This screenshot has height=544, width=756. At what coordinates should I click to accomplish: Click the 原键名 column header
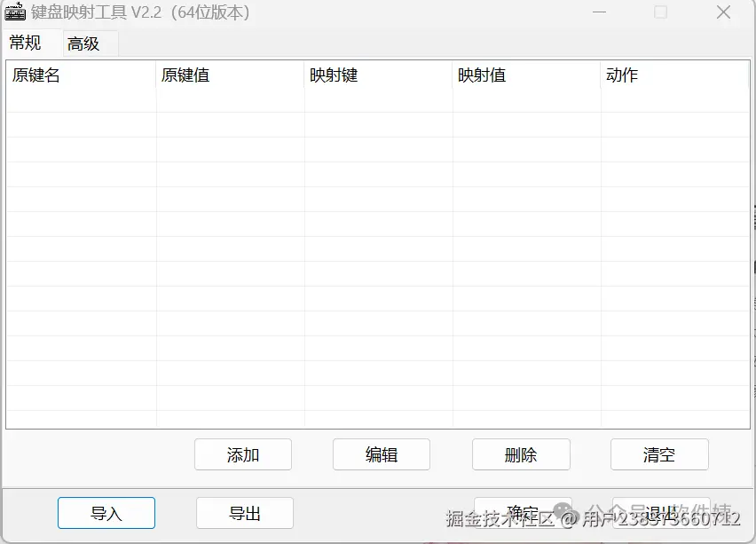35,75
